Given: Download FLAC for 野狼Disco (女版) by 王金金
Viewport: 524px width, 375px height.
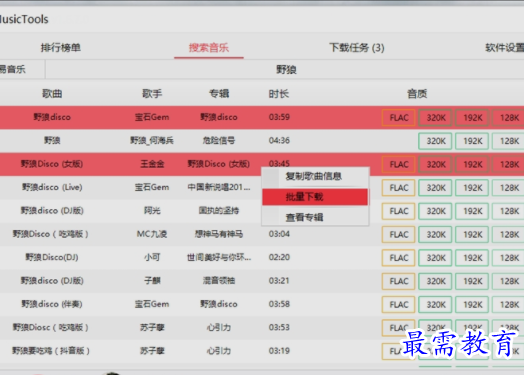Looking at the screenshot, I should click(x=399, y=164).
